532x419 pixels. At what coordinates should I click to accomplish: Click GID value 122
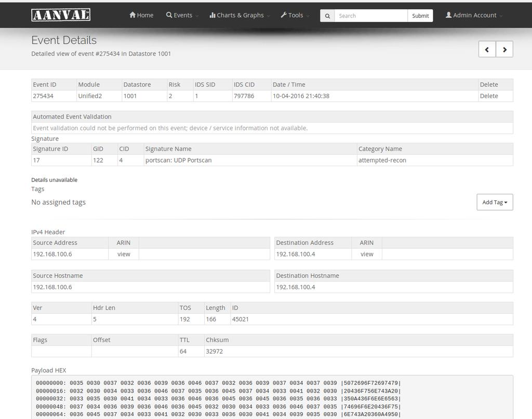(x=98, y=160)
